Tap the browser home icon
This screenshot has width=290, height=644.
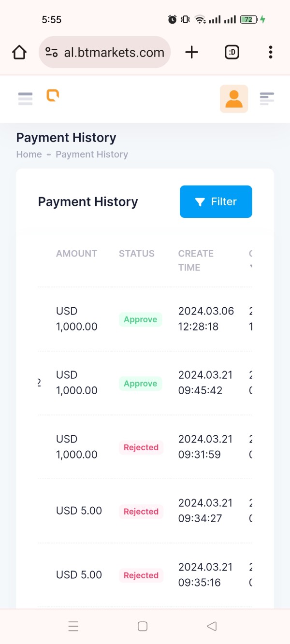(19, 52)
